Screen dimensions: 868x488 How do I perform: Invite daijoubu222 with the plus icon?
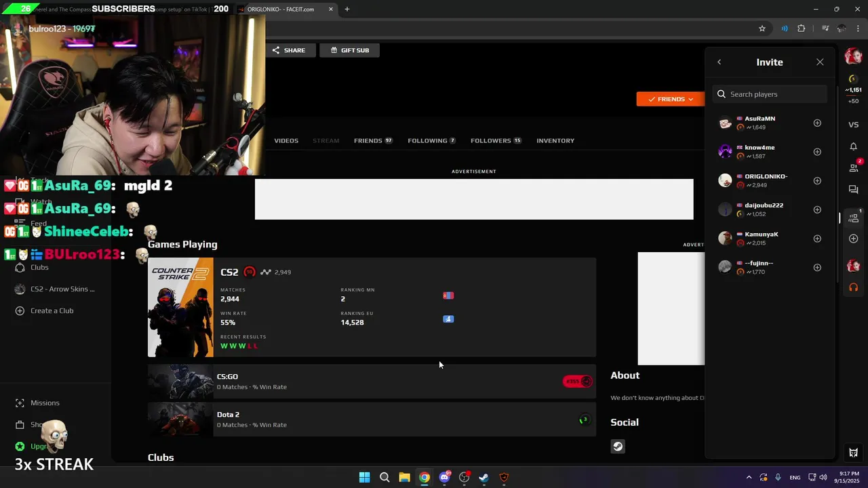click(817, 209)
